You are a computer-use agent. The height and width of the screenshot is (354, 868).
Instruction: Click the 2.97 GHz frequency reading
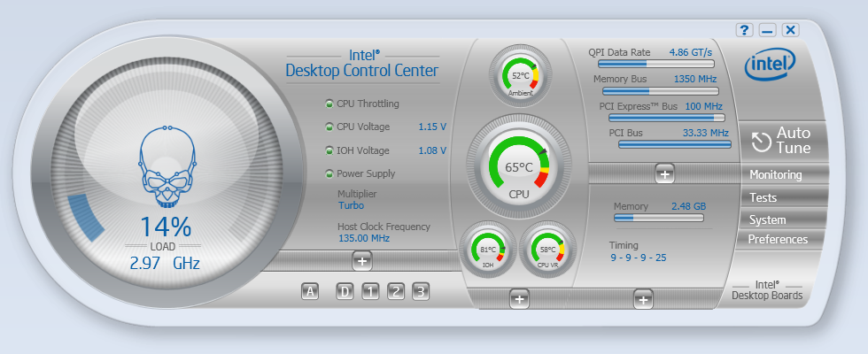pos(165,264)
